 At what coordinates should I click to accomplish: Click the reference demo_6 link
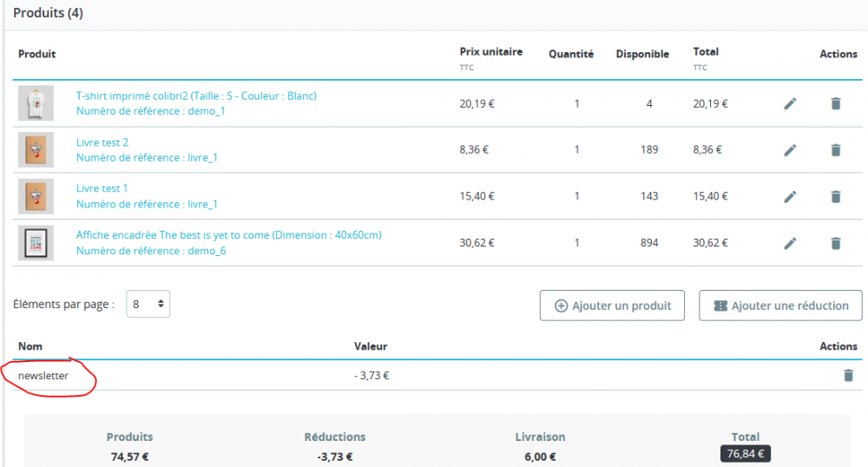(150, 251)
